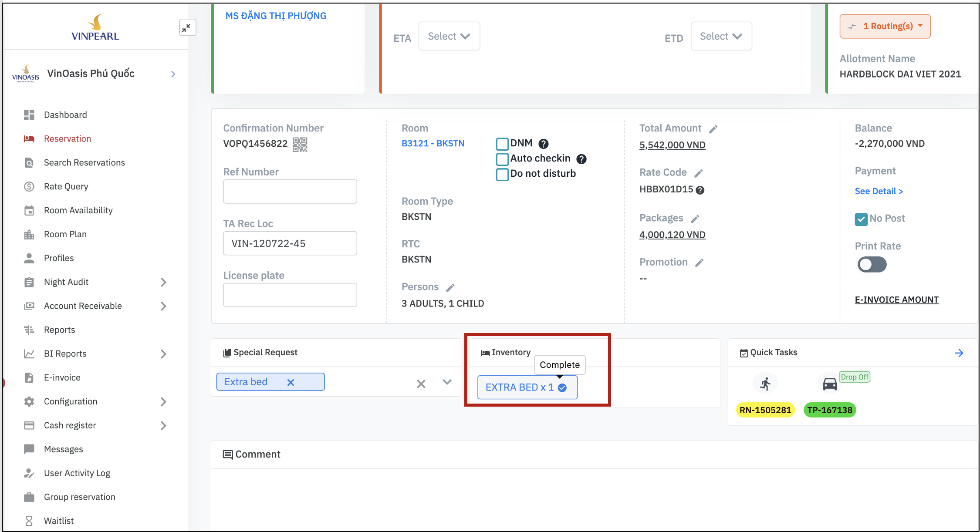
Task: Open Search Reservations in the sidebar
Action: 84,163
